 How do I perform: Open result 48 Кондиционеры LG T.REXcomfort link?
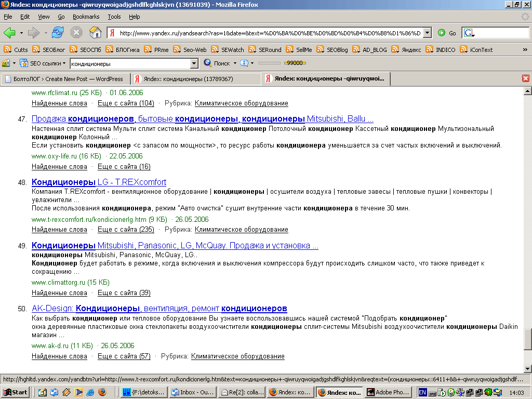tap(99, 182)
